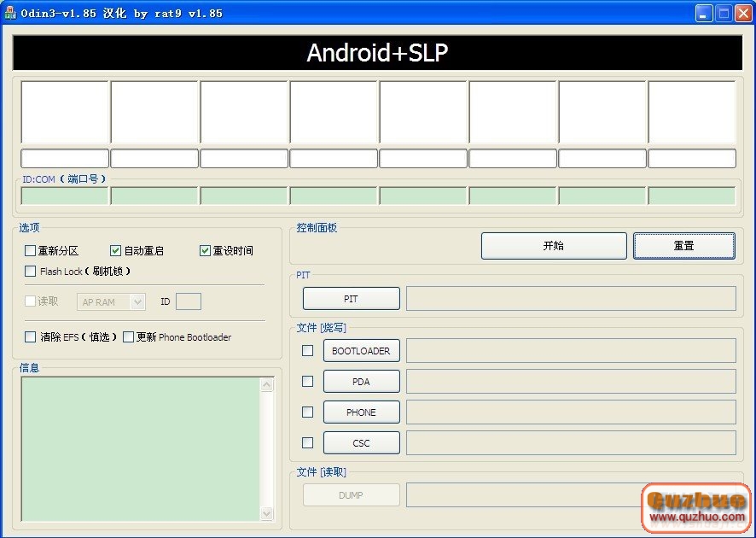Click the BOOTLOADER file button
This screenshot has width=756, height=538.
point(361,351)
